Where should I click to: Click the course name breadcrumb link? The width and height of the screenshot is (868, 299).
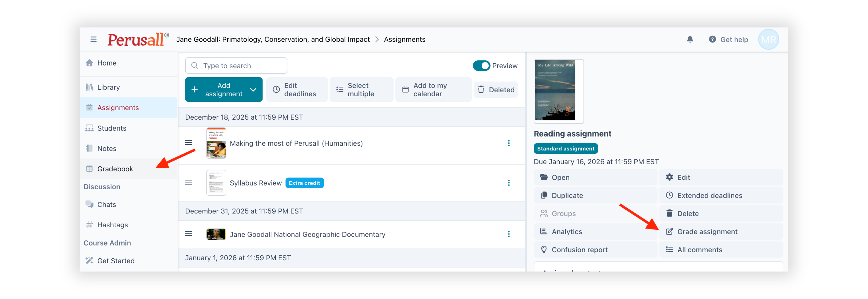(273, 39)
